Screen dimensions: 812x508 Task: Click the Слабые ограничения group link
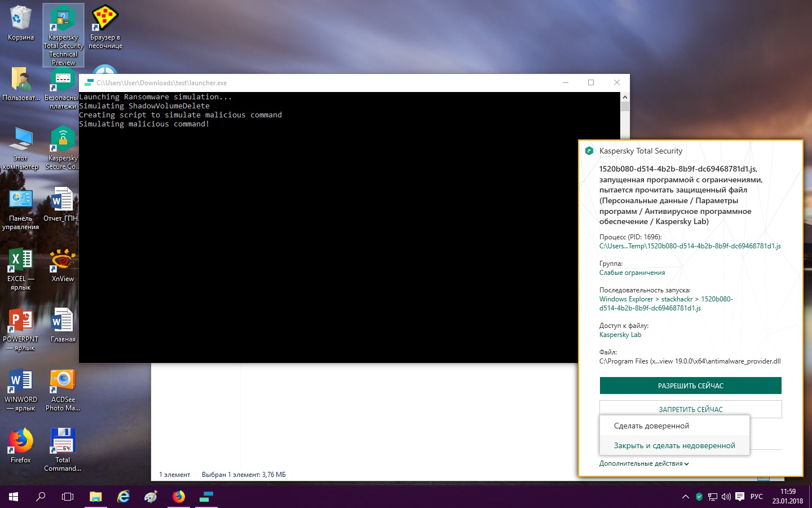coord(632,273)
